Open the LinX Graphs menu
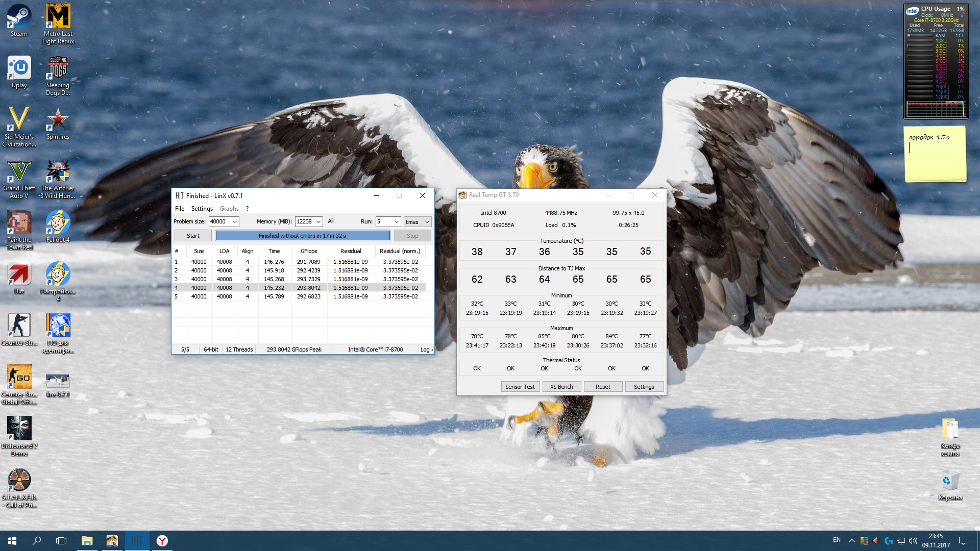 [x=229, y=209]
